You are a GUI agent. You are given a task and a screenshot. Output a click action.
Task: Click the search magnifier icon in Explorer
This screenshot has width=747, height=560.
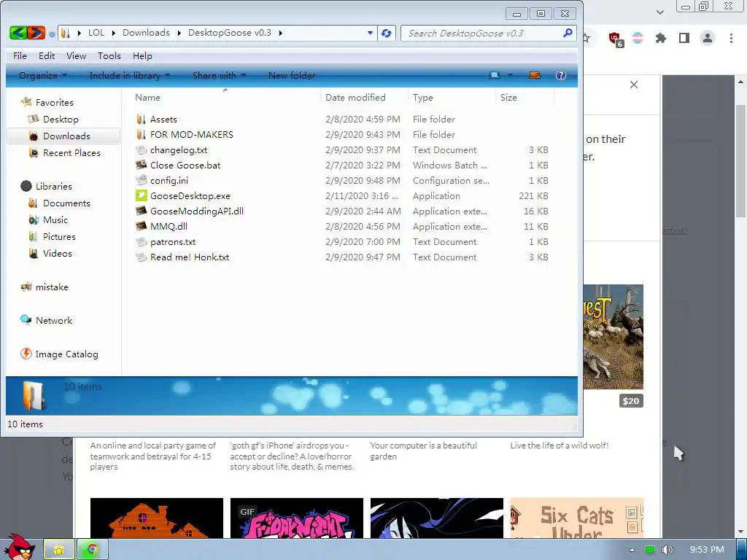[x=568, y=33]
